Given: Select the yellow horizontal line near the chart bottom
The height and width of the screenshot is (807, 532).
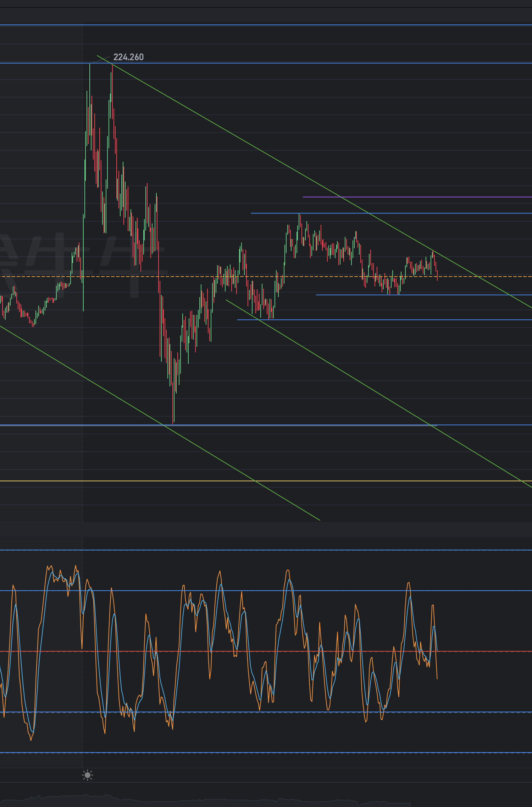Looking at the screenshot, I should coord(266,481).
